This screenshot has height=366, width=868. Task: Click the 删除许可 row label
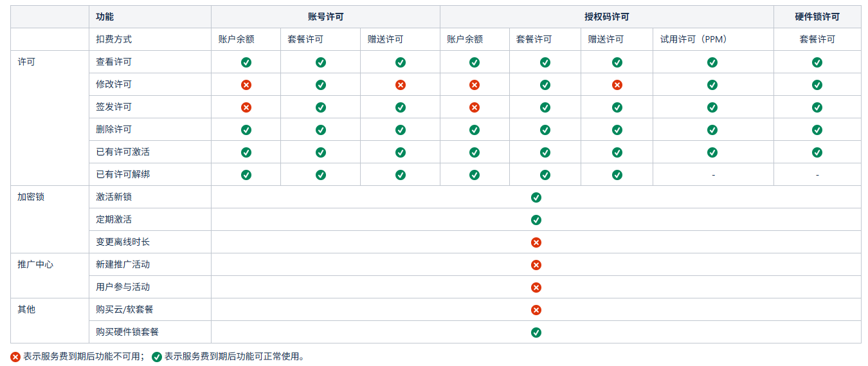click(x=114, y=130)
